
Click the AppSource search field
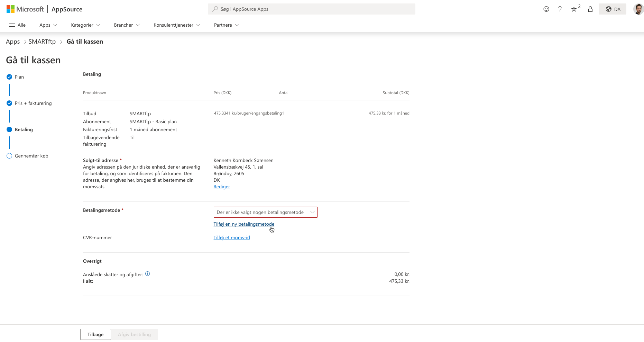coord(311,9)
